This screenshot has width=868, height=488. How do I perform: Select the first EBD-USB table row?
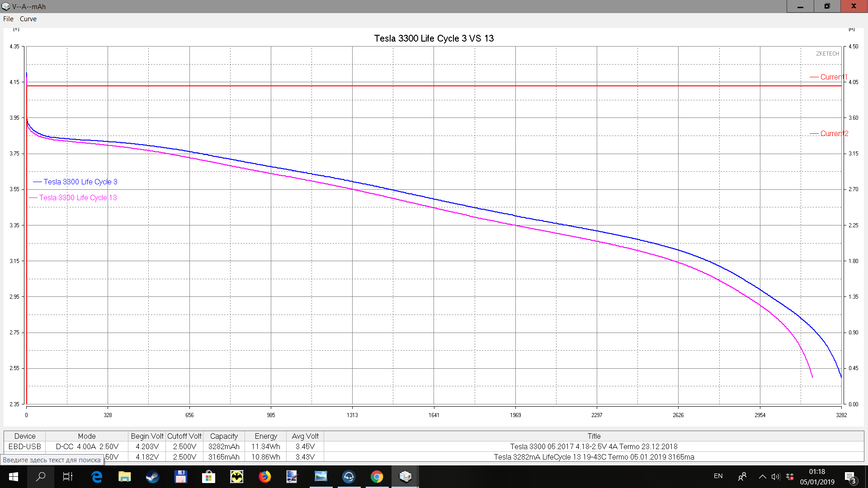tap(25, 446)
